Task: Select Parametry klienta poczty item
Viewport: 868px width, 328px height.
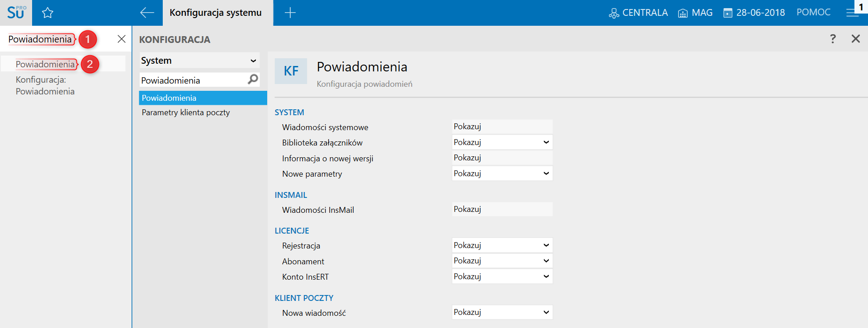Action: click(186, 112)
